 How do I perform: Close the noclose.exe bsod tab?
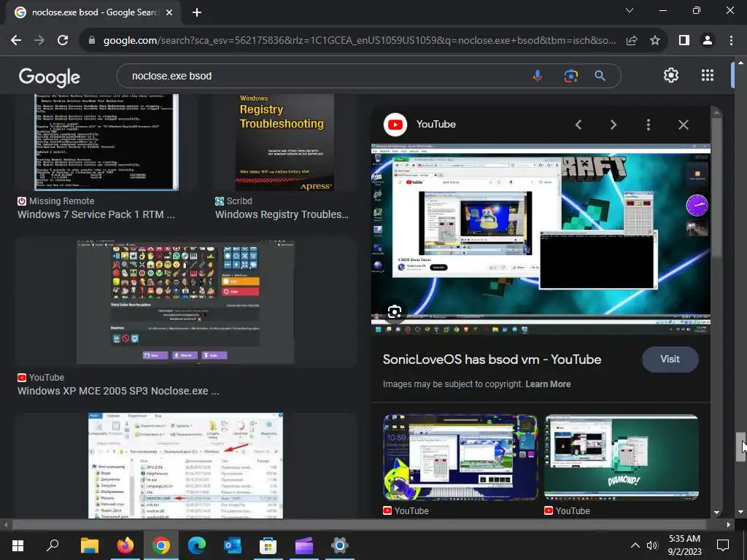(169, 12)
